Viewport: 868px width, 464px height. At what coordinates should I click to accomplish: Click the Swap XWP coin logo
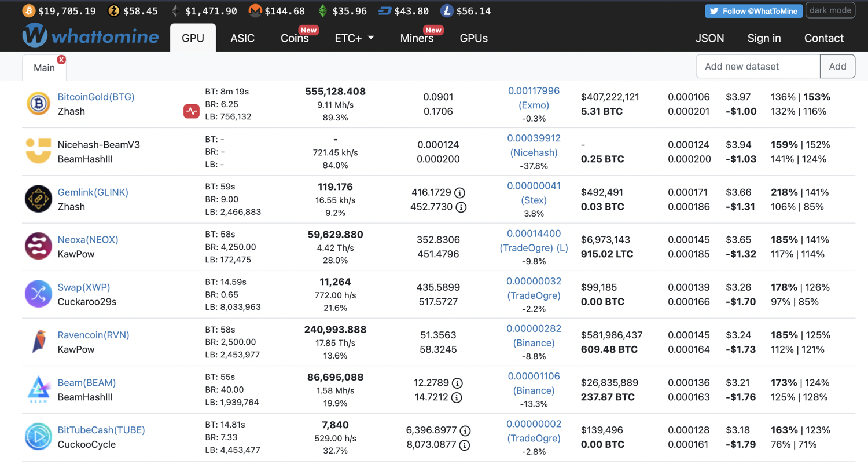coord(39,294)
